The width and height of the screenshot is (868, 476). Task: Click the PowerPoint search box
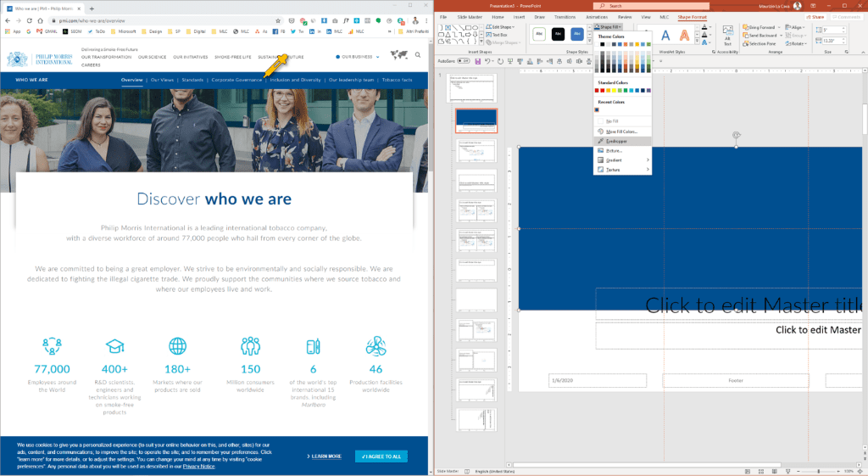[x=651, y=6]
